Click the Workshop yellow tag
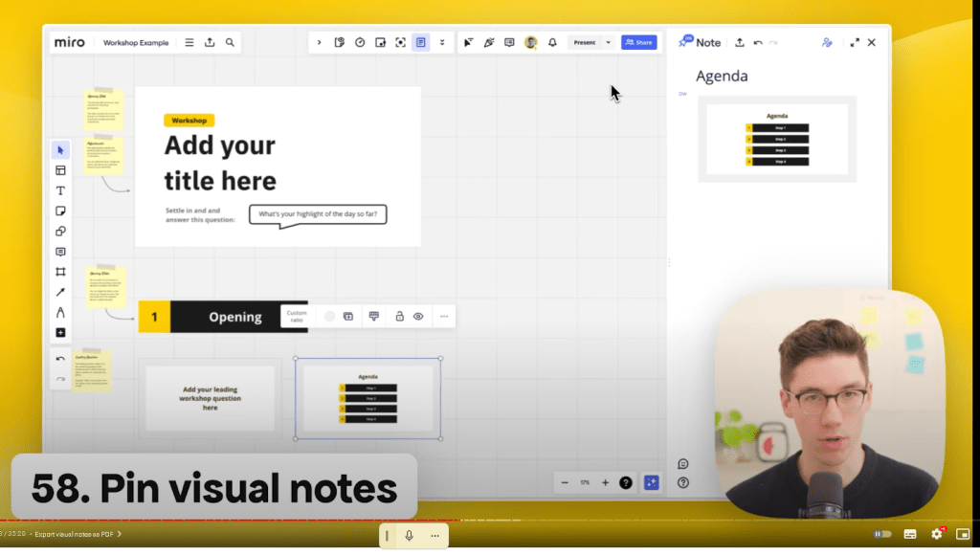 [x=189, y=120]
